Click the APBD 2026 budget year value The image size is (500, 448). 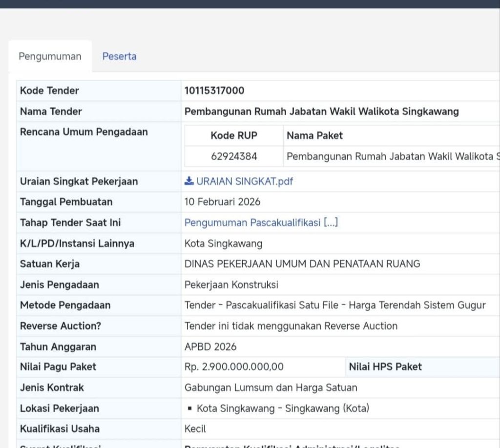click(210, 347)
